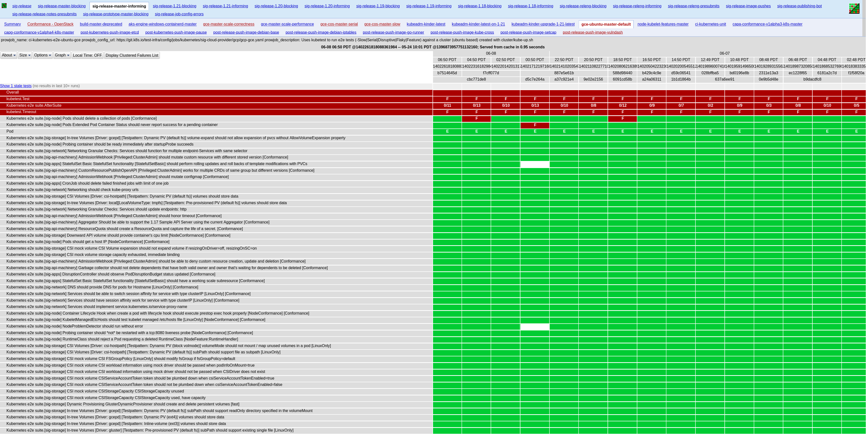Click commit 637a6ee91 header cell
This screenshot has width=868, height=435.
point(724,80)
